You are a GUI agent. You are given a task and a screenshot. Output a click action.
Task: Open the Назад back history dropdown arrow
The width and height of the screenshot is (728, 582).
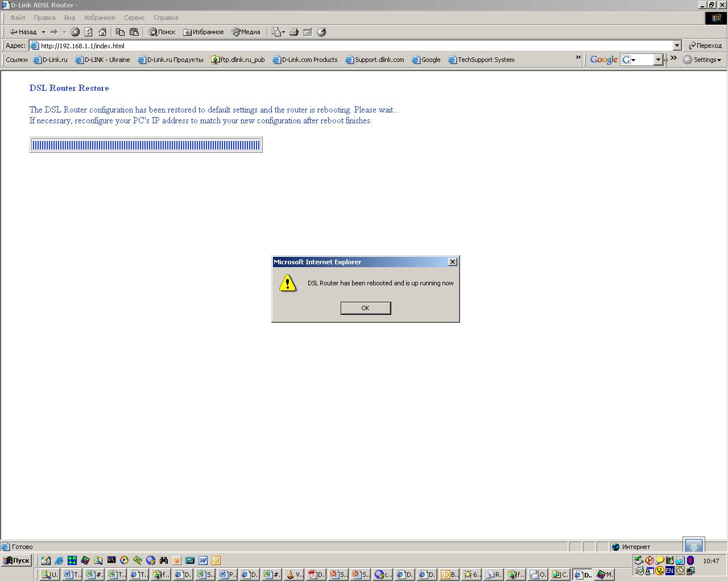coord(43,32)
